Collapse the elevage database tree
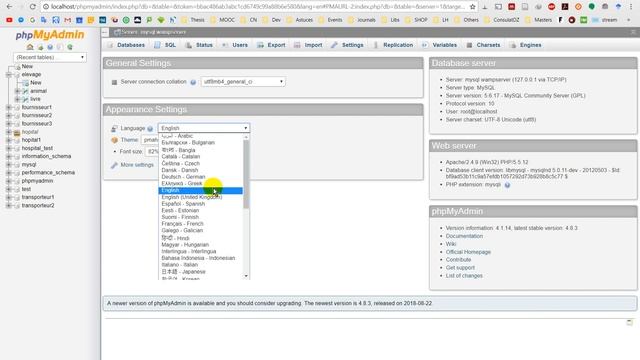640x360 pixels. 9,75
